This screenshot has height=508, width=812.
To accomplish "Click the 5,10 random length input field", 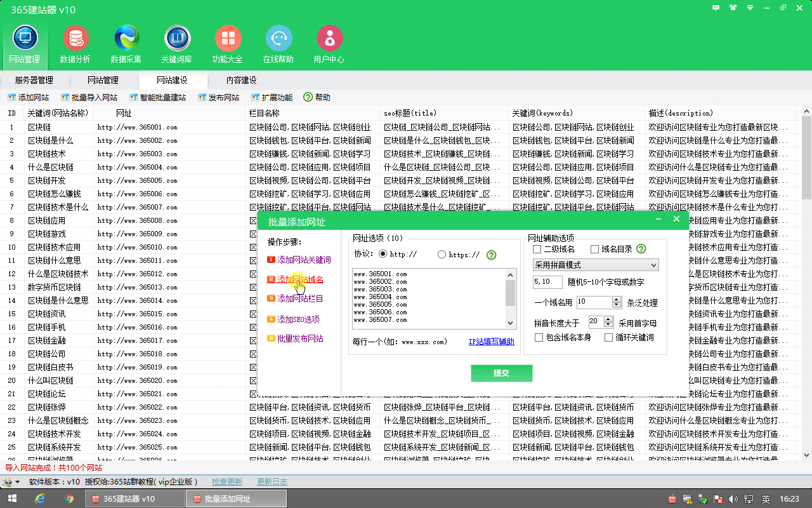I will coord(547,282).
